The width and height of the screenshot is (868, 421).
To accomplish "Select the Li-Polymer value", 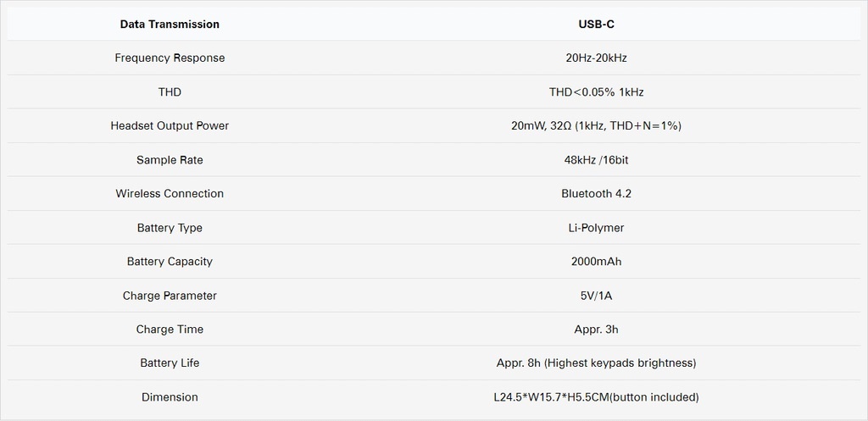I will (596, 228).
